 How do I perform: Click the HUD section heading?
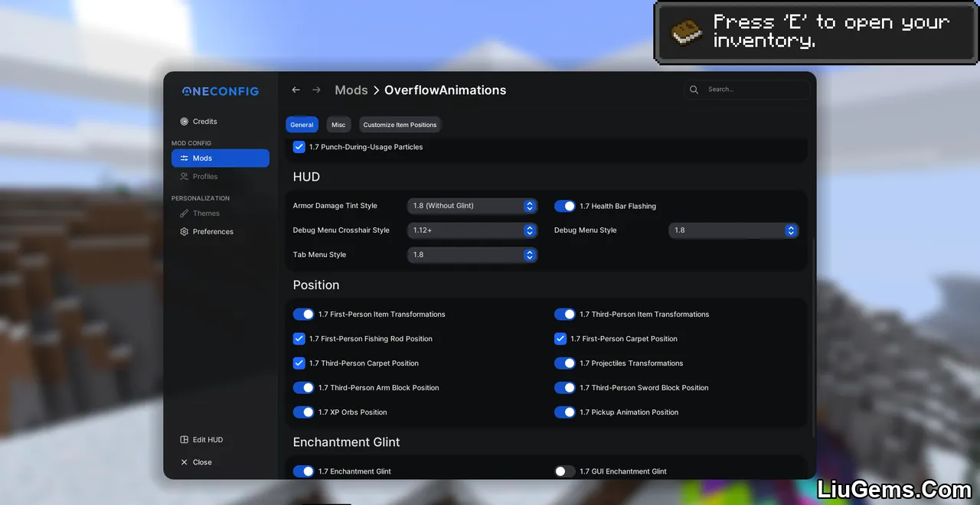click(x=306, y=177)
